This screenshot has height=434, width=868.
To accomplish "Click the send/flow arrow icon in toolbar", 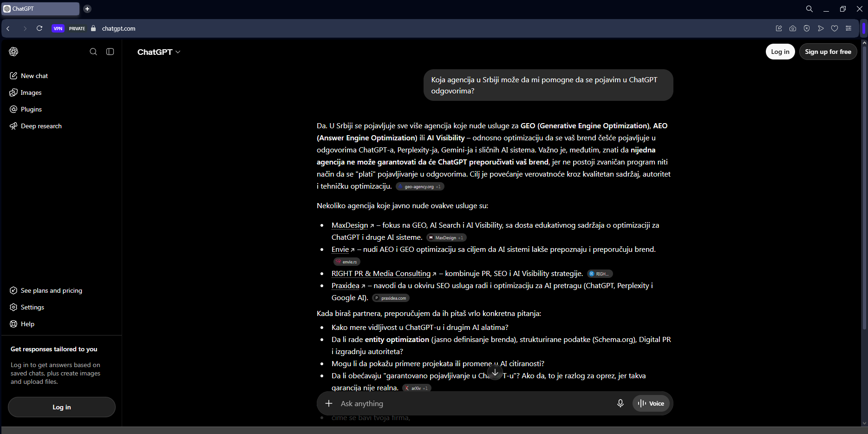I will click(x=821, y=28).
